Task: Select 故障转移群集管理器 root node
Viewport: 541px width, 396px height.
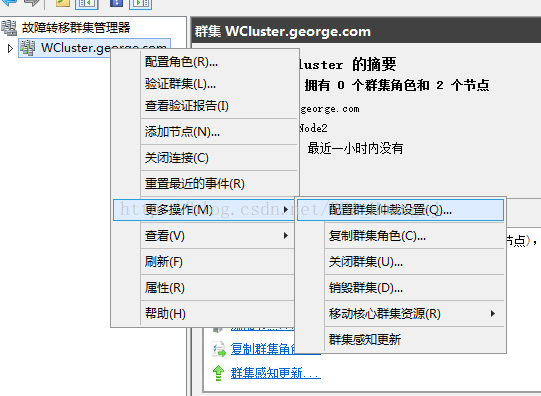Action: [x=76, y=28]
